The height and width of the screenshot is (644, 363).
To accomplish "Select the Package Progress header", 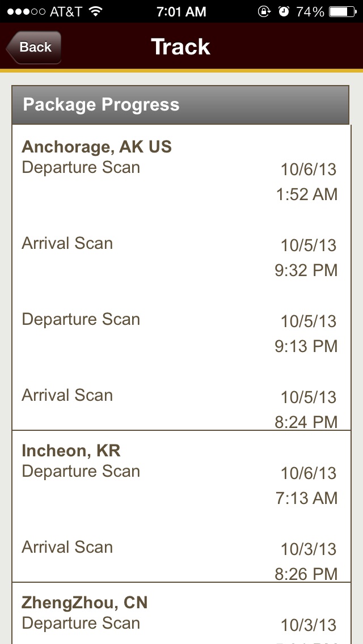I will (180, 105).
